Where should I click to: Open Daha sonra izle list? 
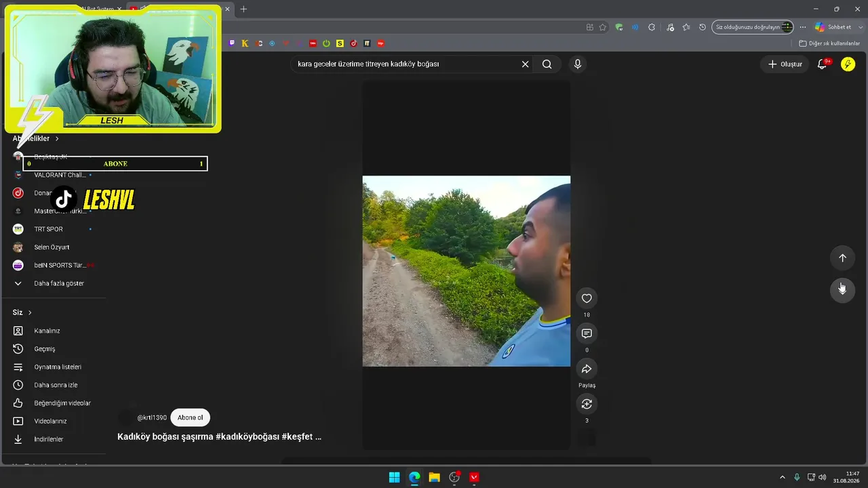[54, 385]
